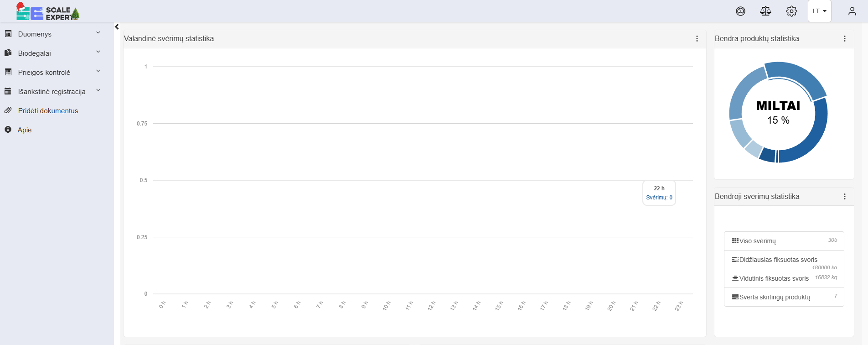Click the Sverta skirtingų produktų row
Viewport: 868px width, 345px height.
(784, 297)
